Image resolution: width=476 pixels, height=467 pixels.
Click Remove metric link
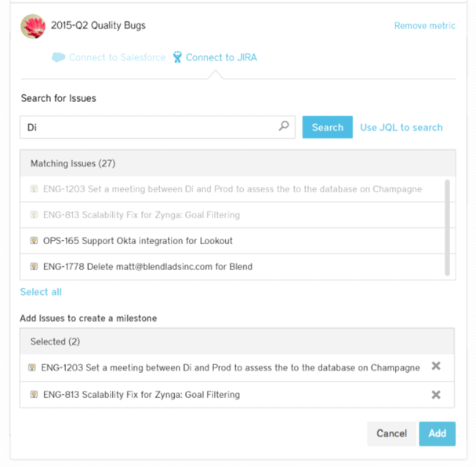pos(424,26)
